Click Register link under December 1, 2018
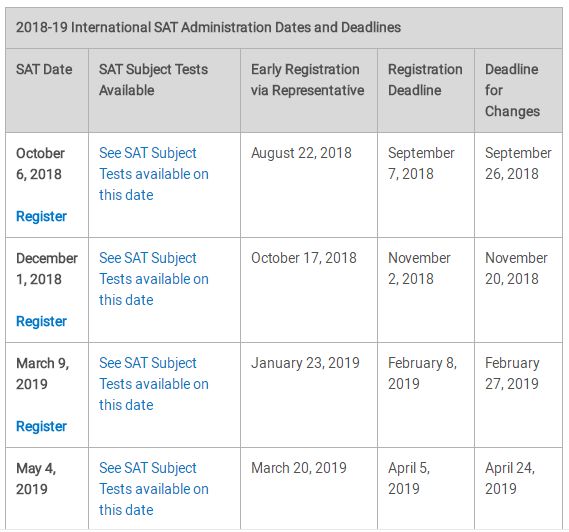The height and width of the screenshot is (532, 569). pos(41,321)
